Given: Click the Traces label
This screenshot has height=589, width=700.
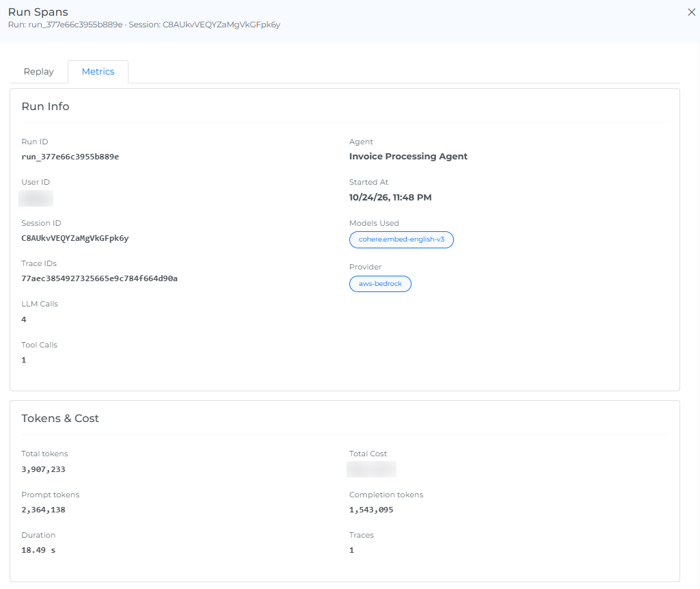Looking at the screenshot, I should tap(361, 535).
